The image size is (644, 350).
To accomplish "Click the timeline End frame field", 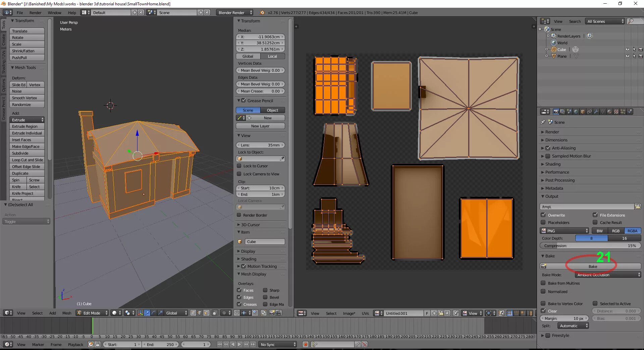I will coord(161,344).
